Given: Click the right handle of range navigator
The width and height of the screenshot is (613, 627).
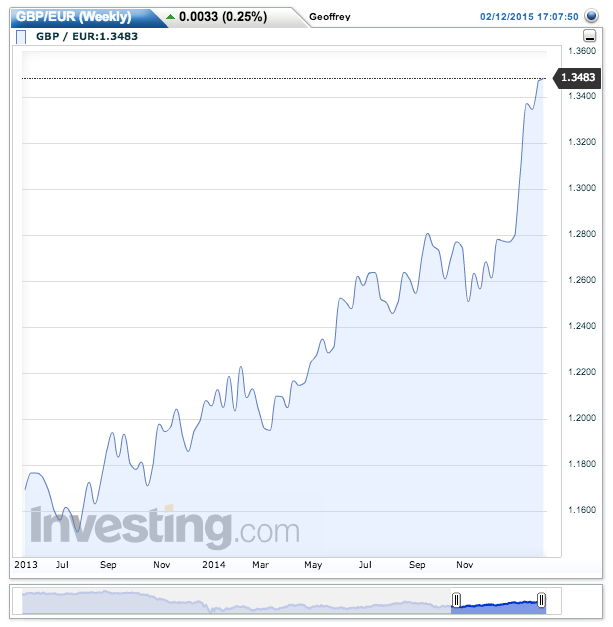Looking at the screenshot, I should coord(541,600).
